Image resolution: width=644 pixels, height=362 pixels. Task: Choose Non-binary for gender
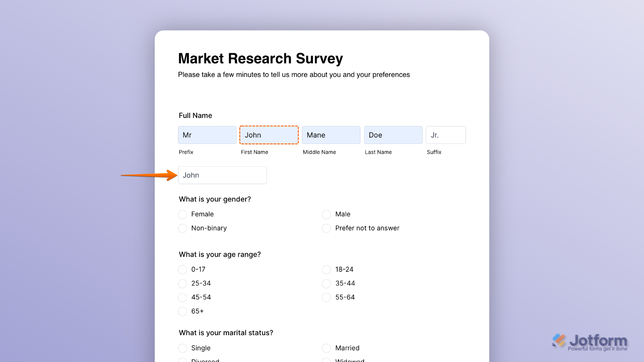(182, 228)
